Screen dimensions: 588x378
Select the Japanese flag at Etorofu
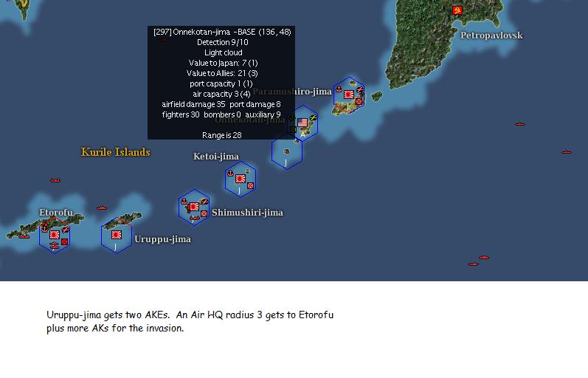[55, 235]
